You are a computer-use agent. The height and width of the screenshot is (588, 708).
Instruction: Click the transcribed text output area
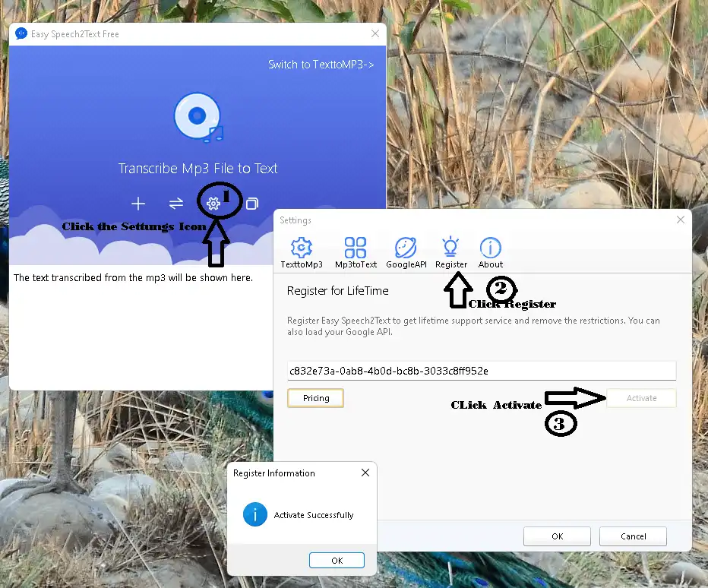pos(141,327)
